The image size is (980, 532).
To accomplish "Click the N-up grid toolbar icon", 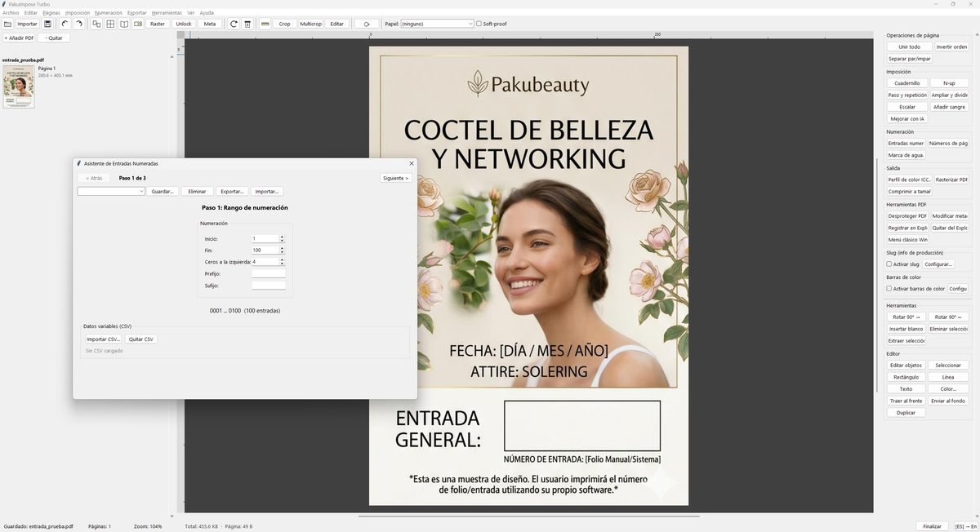I will pos(110,24).
